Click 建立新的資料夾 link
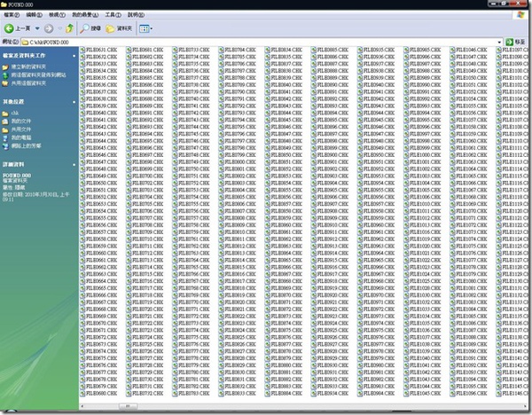The height and width of the screenshot is (415, 532). (28, 67)
